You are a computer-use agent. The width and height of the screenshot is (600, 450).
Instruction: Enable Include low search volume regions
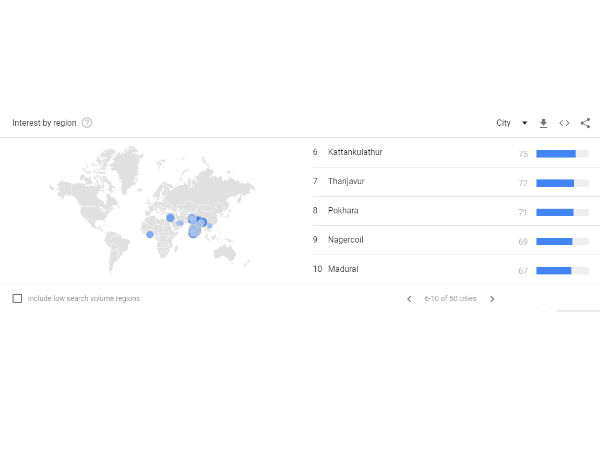17,298
